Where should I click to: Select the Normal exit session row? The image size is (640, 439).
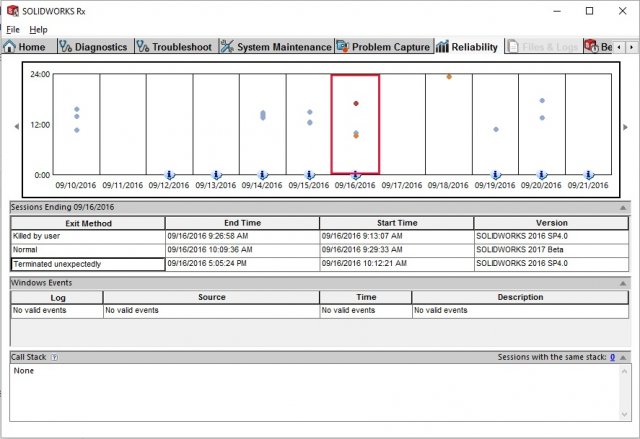pos(320,250)
